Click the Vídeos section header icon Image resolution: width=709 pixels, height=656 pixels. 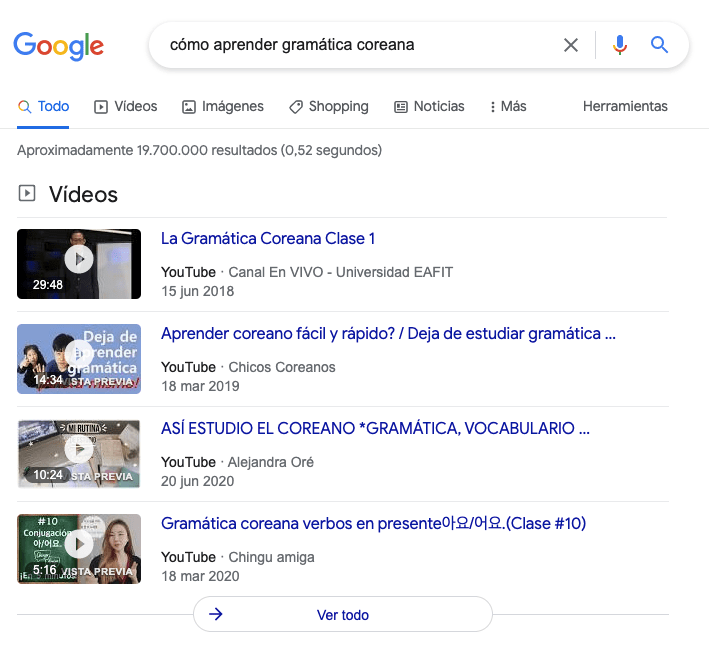click(27, 193)
